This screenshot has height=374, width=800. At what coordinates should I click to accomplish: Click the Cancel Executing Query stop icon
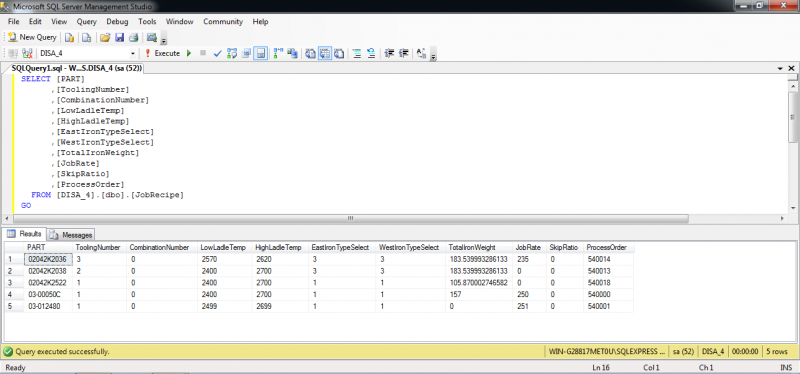click(203, 53)
